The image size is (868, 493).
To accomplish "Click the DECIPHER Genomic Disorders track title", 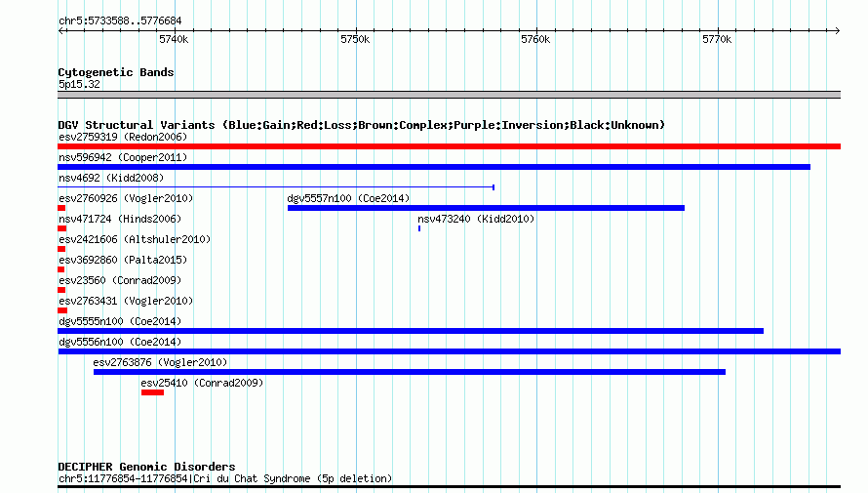I will pyautogui.click(x=146, y=467).
